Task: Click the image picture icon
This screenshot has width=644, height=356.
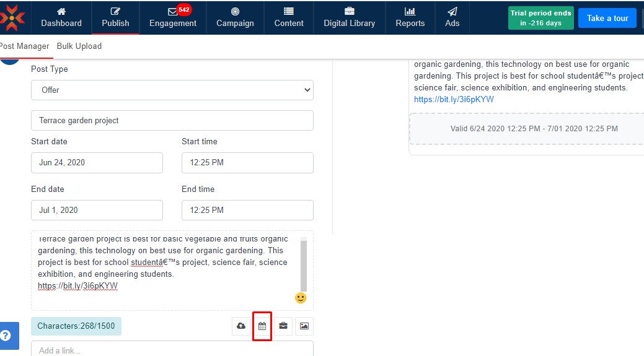Action: point(304,326)
